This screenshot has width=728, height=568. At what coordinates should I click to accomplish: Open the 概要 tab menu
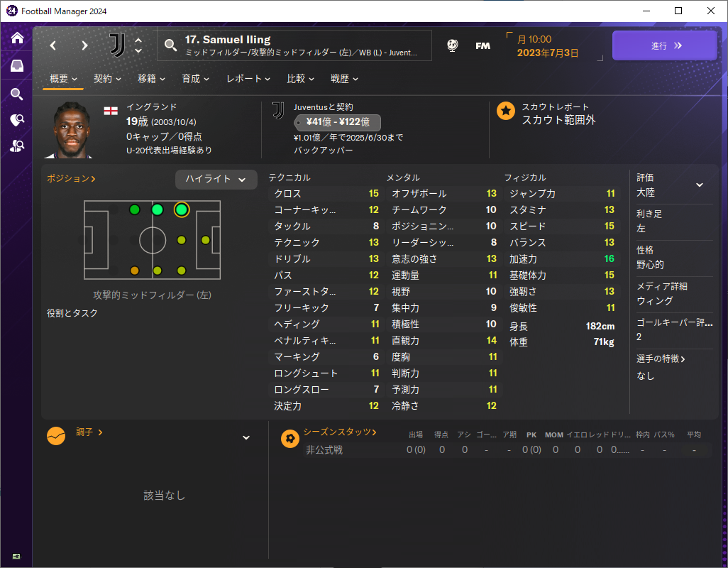tap(64, 79)
